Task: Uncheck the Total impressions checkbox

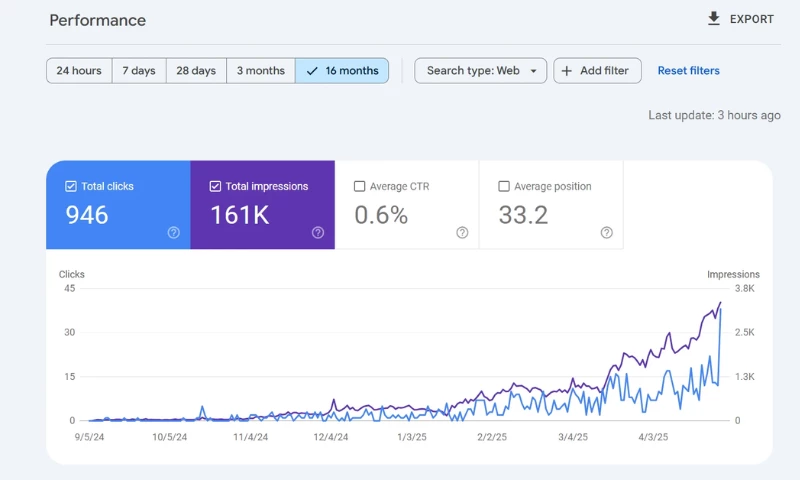Action: (215, 186)
